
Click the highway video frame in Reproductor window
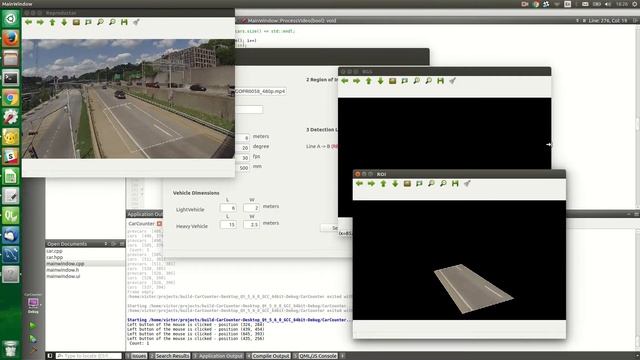click(x=128, y=99)
